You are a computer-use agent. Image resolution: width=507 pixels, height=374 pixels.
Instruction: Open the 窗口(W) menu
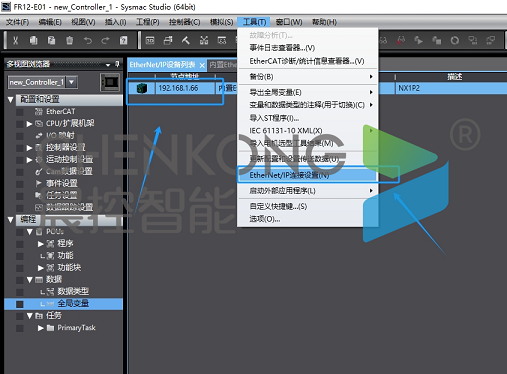[289, 22]
